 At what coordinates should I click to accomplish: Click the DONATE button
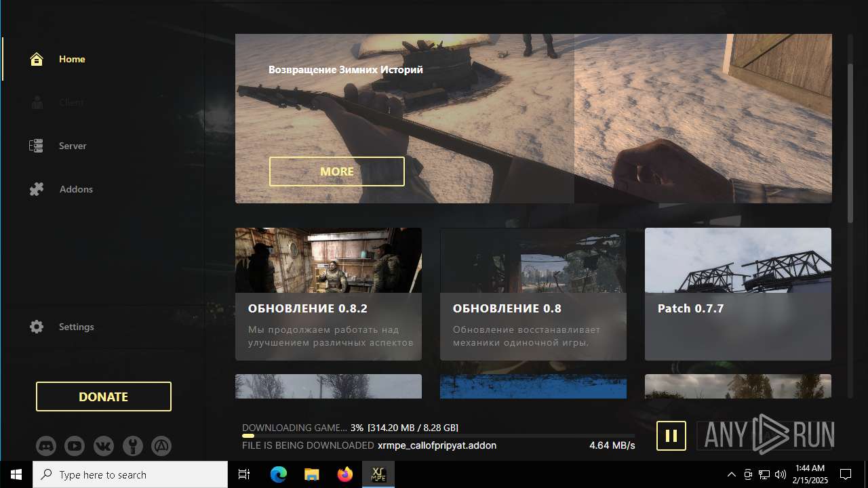click(x=104, y=396)
